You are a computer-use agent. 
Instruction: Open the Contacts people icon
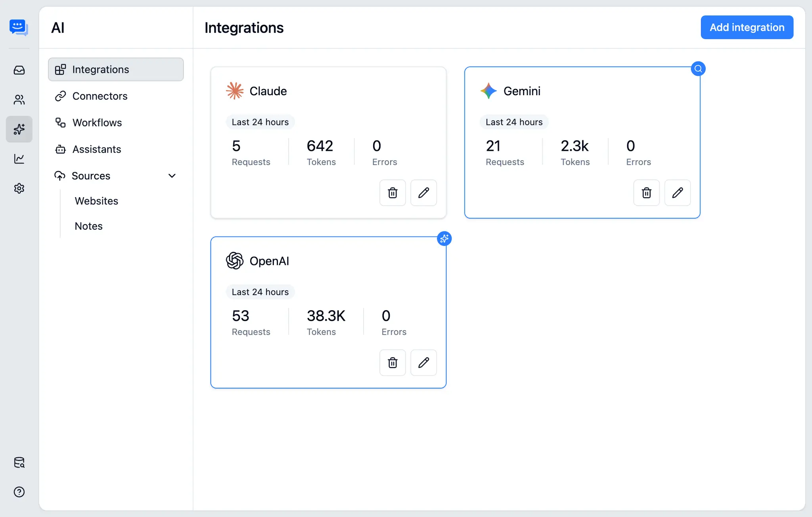click(19, 100)
